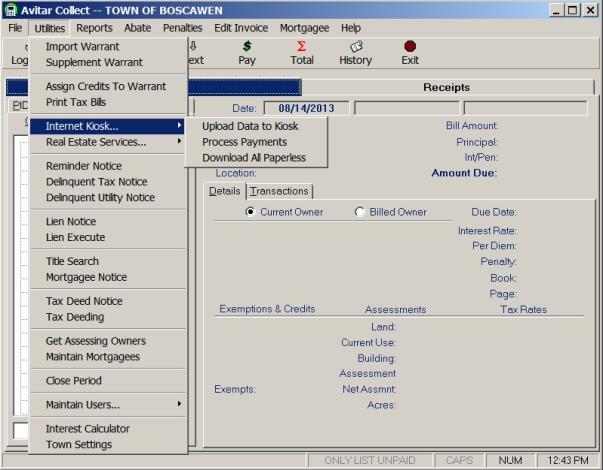
Task: Select Interest Calculator from Utilities menu
Action: coord(88,429)
